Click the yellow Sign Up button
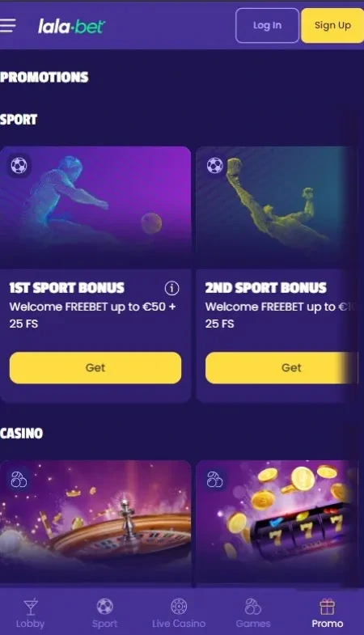Viewport: 364px width, 635px height. pos(332,26)
